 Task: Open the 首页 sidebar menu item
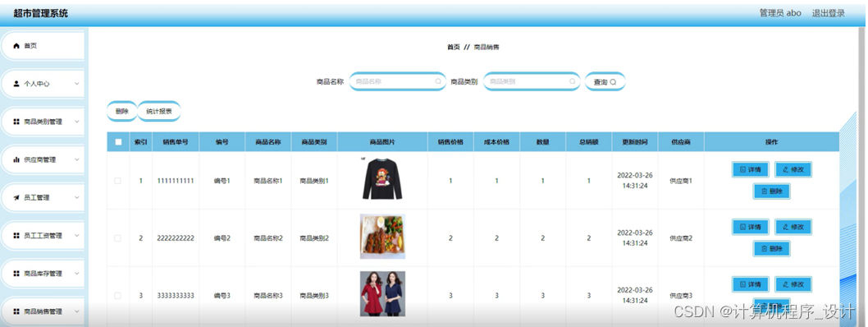pyautogui.click(x=43, y=46)
